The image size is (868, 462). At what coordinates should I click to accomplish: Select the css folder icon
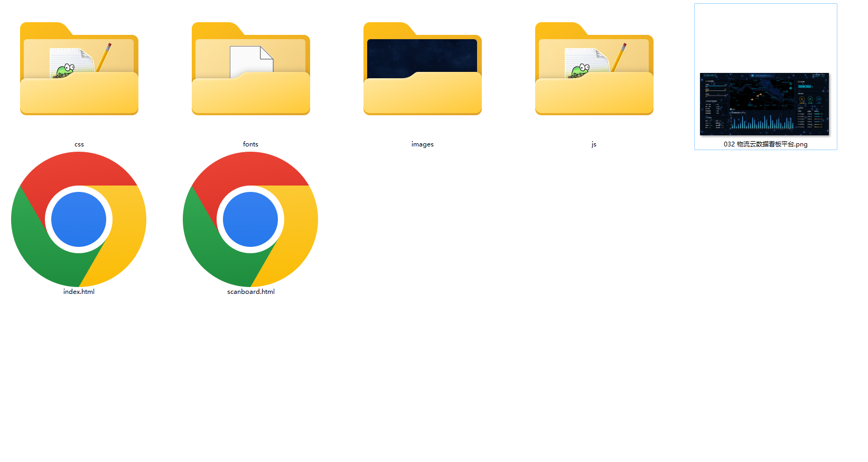click(x=79, y=69)
